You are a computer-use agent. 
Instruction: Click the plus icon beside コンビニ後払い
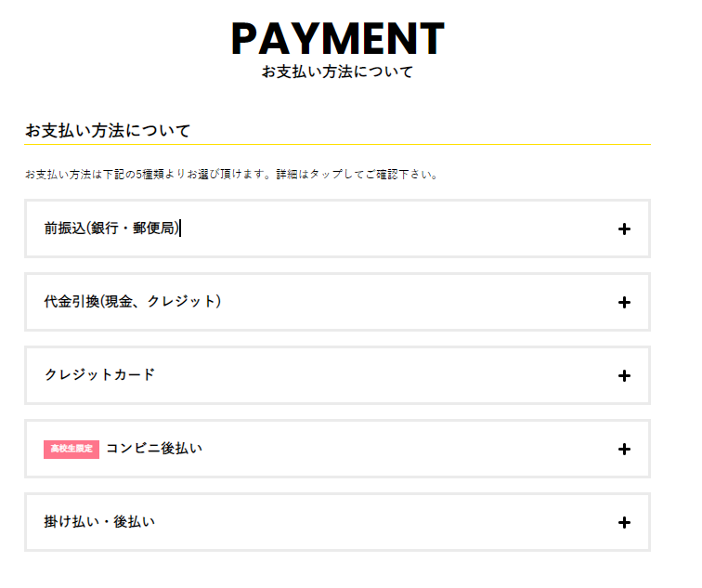624,449
